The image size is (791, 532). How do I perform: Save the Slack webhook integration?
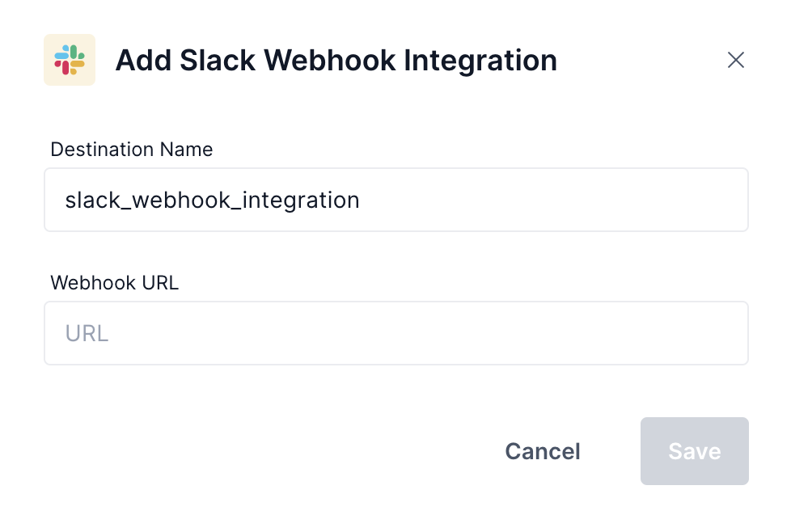[694, 451]
